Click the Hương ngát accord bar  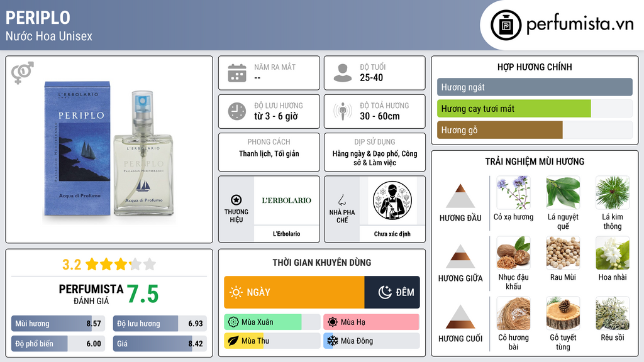tap(535, 87)
